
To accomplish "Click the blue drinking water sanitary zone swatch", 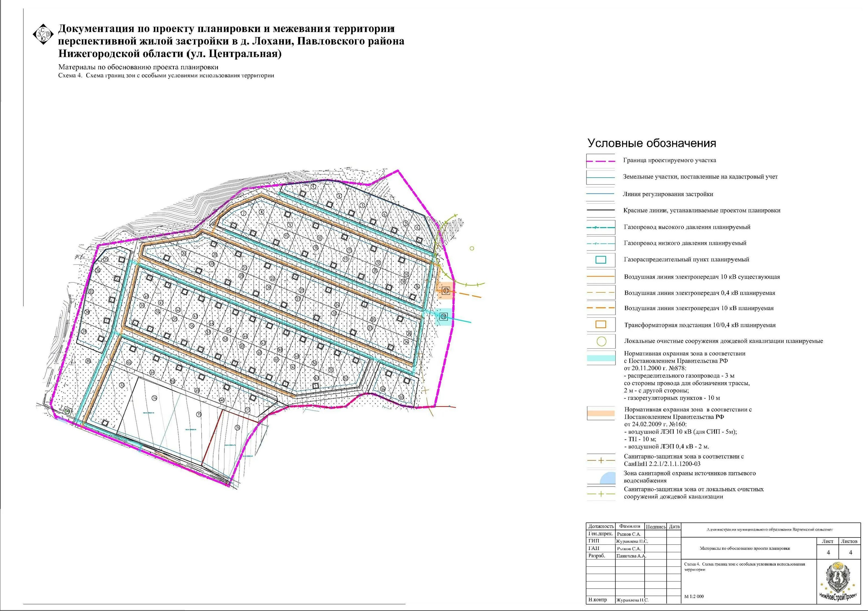I will (607, 478).
